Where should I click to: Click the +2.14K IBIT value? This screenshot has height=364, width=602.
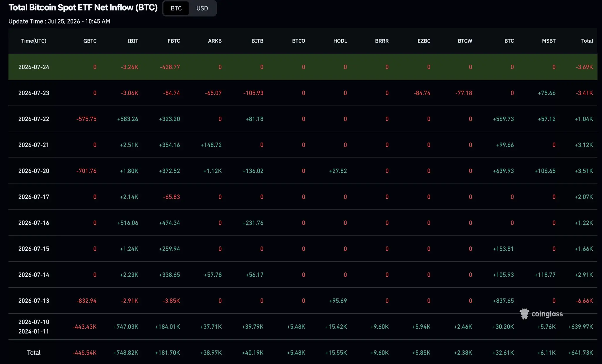(129, 197)
